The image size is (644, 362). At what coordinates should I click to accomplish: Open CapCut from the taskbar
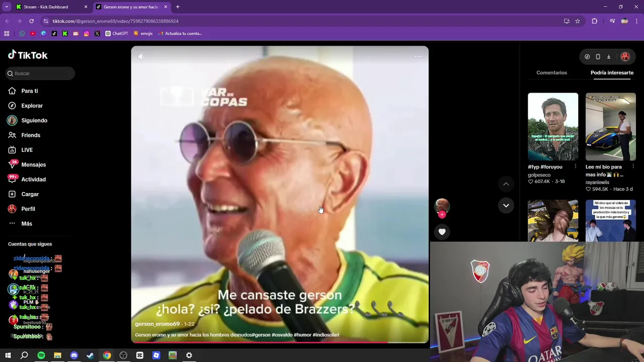(x=140, y=355)
